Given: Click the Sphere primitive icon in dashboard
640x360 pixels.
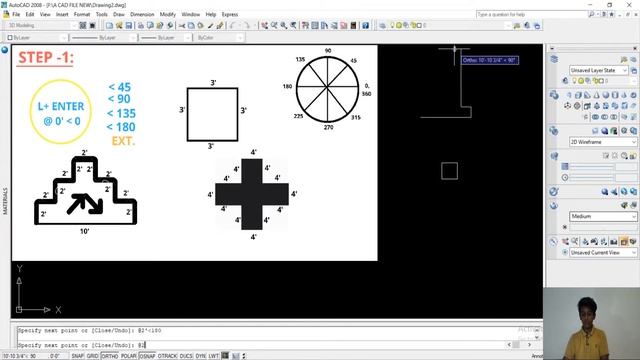Looking at the screenshot, I should click(606, 95).
